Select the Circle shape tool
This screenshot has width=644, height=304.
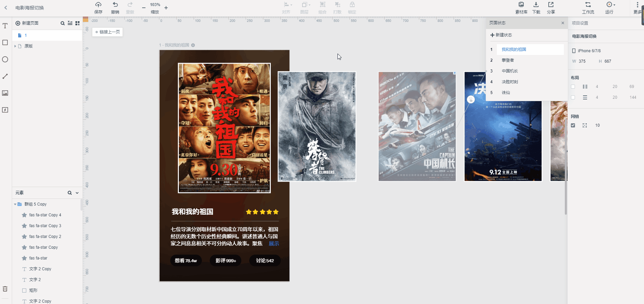click(5, 59)
